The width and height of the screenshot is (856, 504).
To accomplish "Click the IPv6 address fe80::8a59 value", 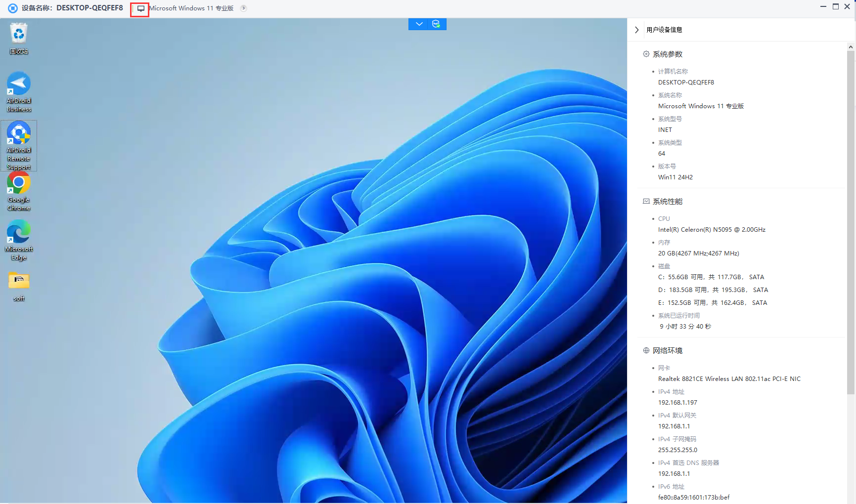I will pyautogui.click(x=694, y=498).
